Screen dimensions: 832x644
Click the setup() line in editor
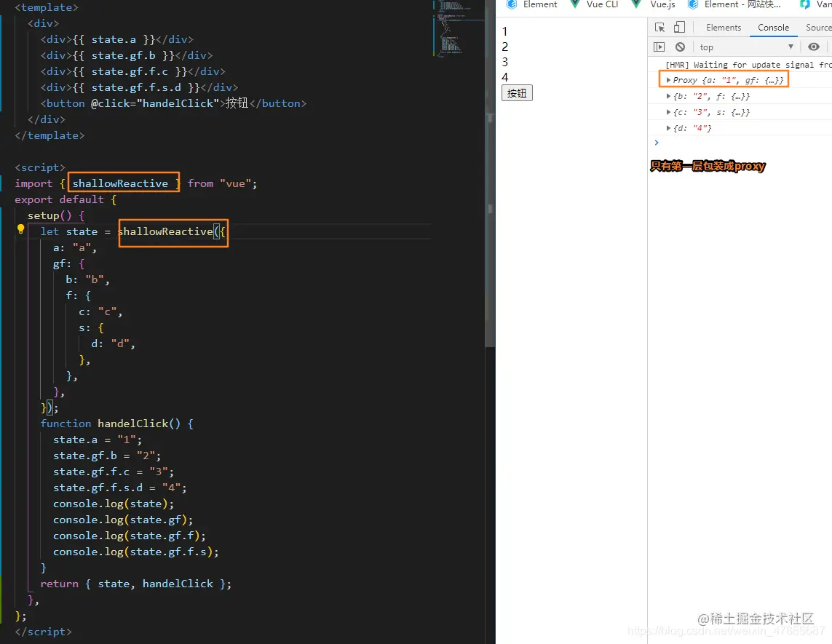click(56, 215)
